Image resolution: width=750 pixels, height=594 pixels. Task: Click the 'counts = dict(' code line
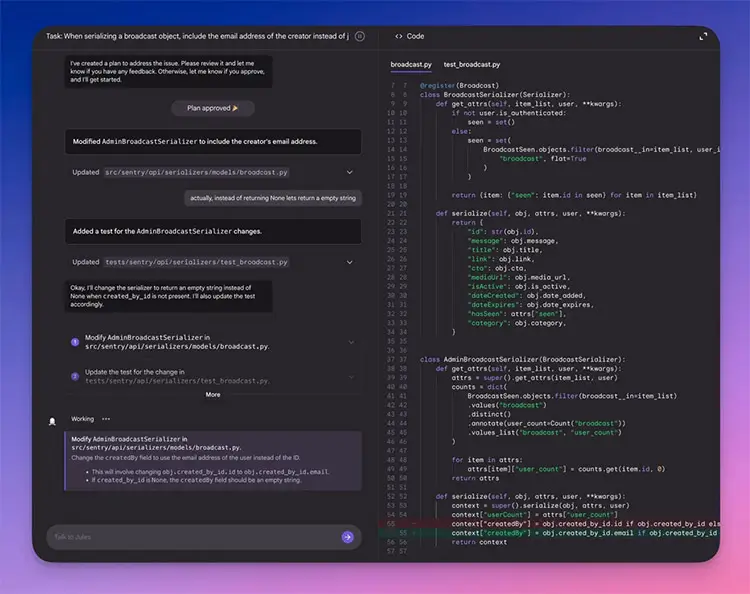479,387
